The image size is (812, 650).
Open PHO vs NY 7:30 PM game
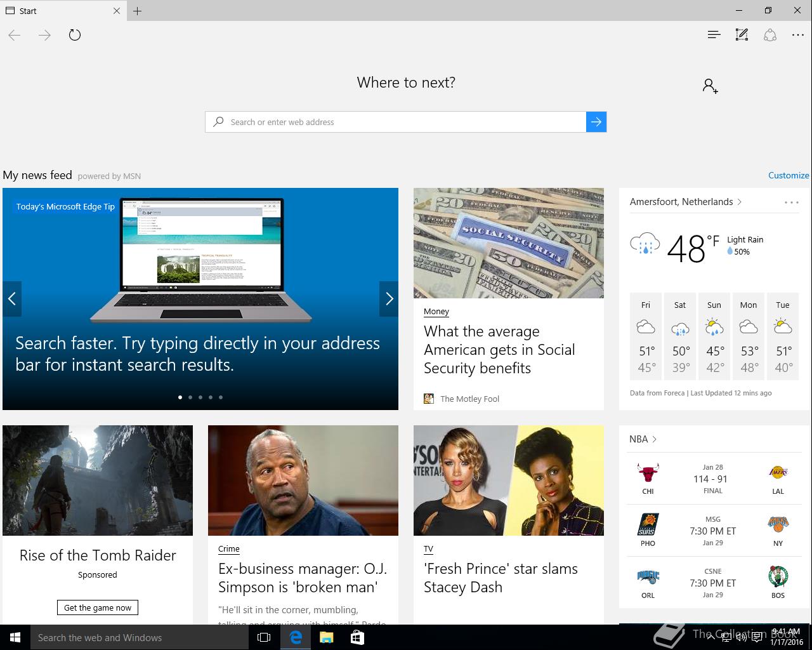click(x=713, y=531)
